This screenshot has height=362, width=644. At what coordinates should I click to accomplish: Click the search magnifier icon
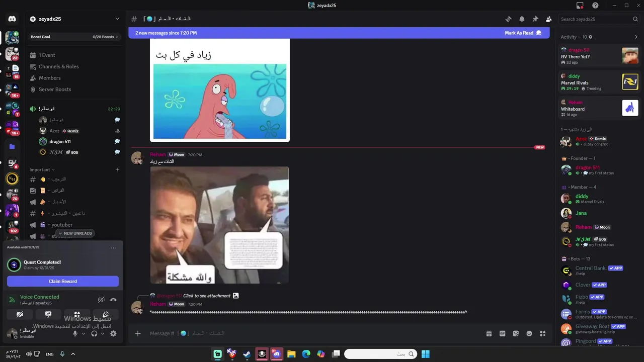coord(635,19)
